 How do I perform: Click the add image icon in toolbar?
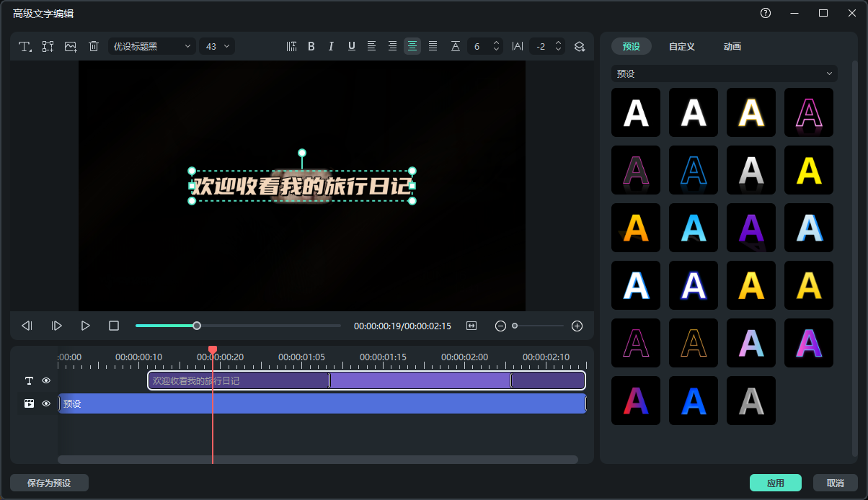click(x=71, y=46)
